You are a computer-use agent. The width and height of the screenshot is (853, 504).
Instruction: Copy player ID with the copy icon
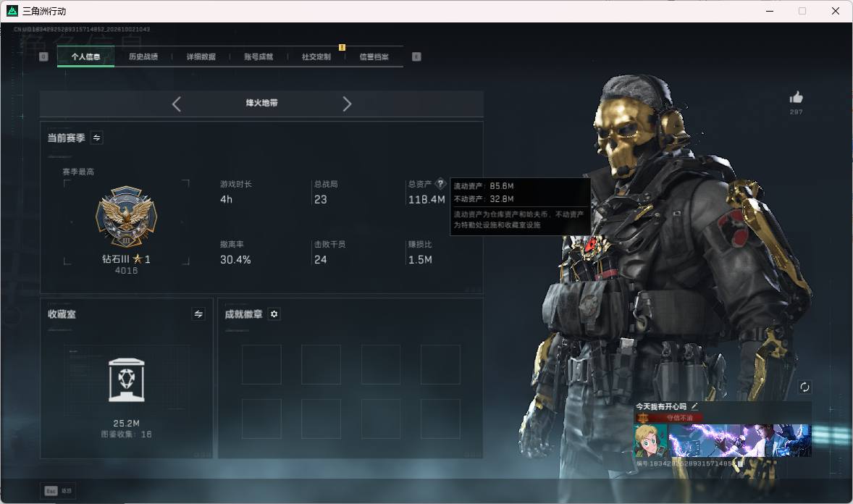(740, 463)
